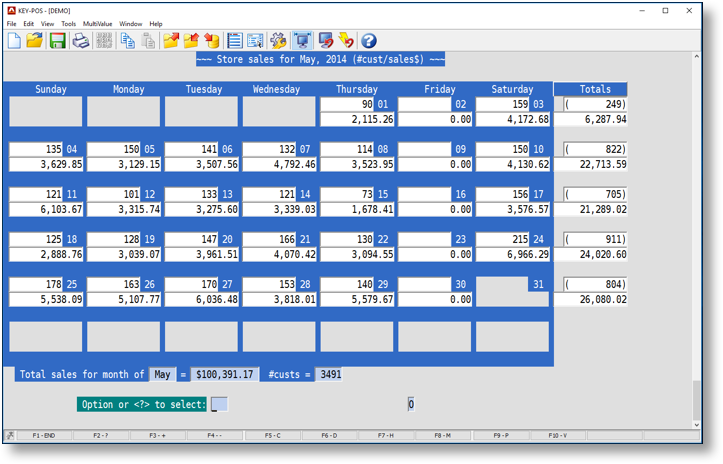Click the vertical scrollbar up arrow
The image size is (723, 464).
(697, 57)
